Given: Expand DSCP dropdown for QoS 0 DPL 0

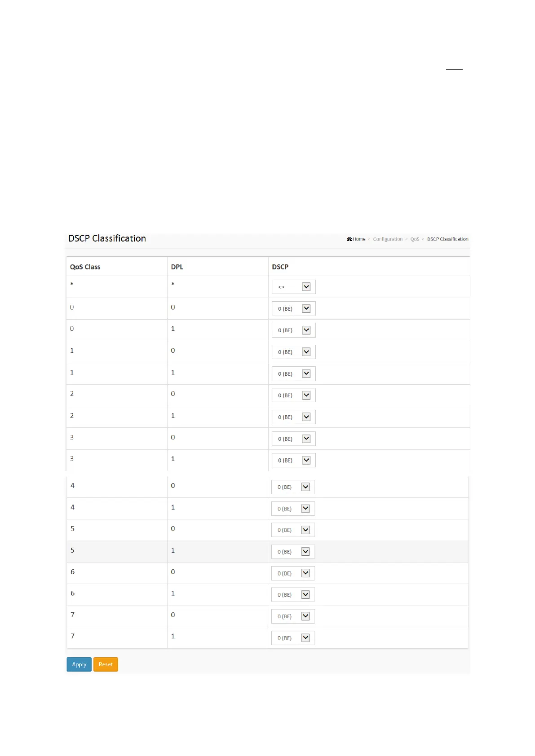Looking at the screenshot, I should pos(293,309).
